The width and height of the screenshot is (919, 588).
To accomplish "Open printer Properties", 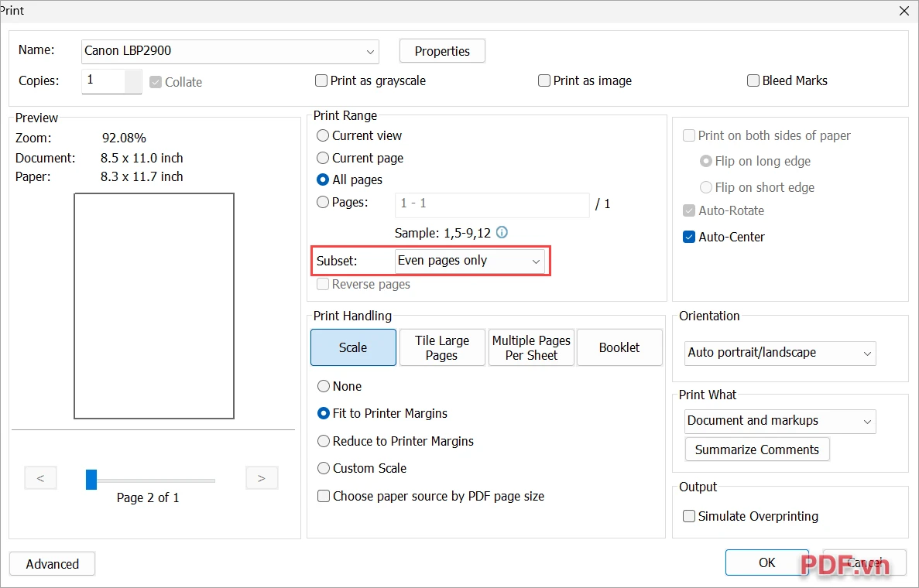I will coord(442,51).
